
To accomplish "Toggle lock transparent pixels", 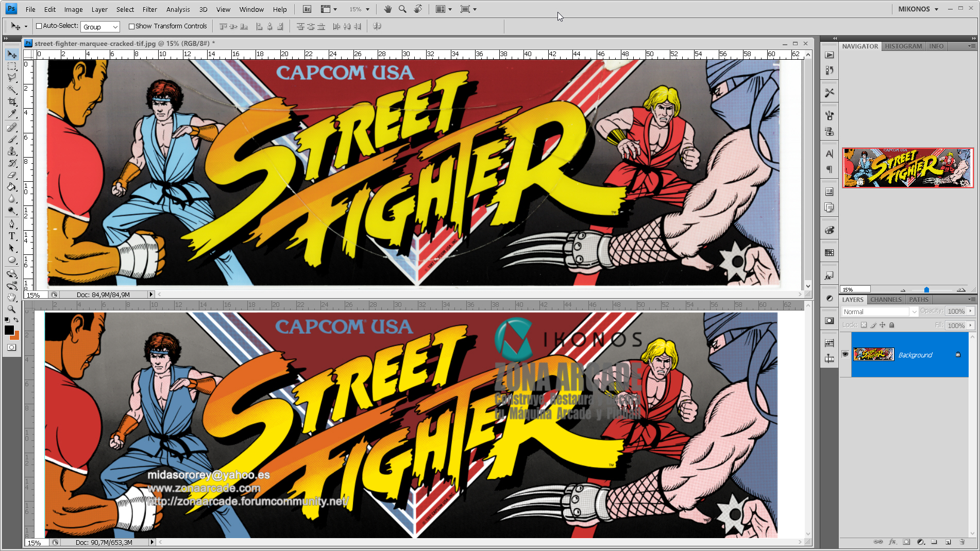I will pos(864,325).
